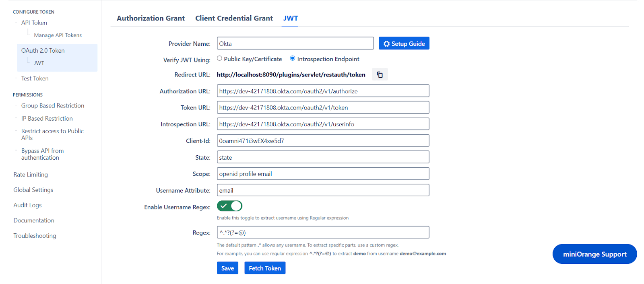This screenshot has height=284, width=644.
Task: Switch to Client Credential Grant tab
Action: point(234,18)
